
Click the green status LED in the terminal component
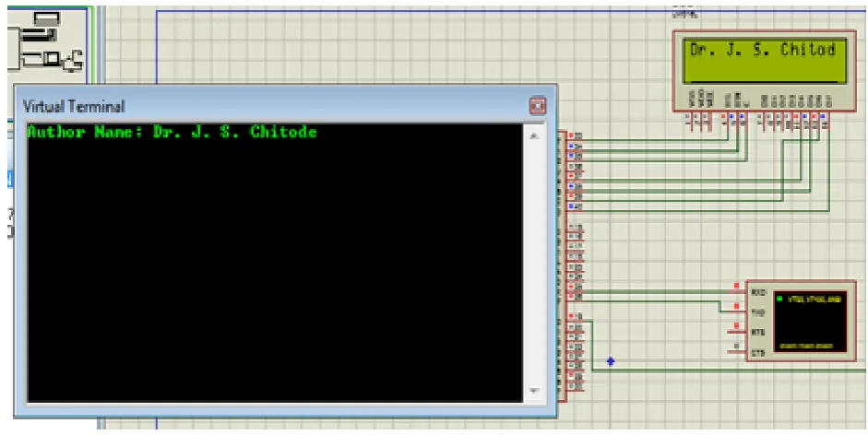pyautogui.click(x=780, y=299)
